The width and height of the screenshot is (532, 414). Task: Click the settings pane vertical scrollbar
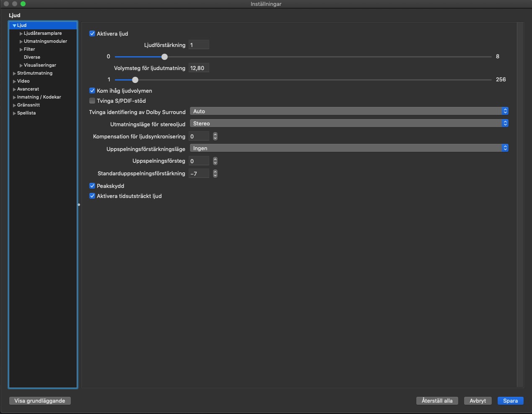520,205
